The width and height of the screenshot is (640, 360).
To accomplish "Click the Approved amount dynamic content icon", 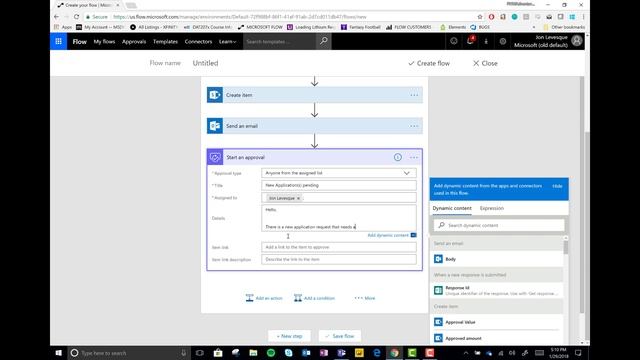I will click(x=438, y=338).
